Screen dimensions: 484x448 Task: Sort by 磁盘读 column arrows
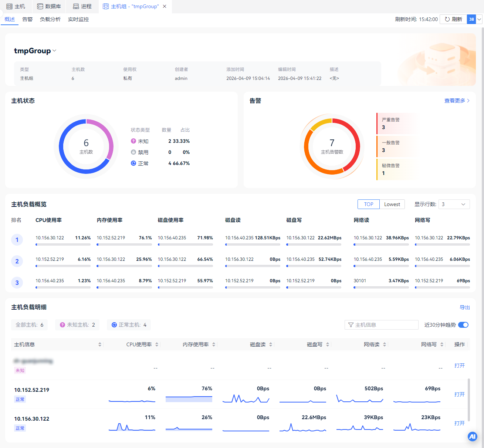(271, 344)
